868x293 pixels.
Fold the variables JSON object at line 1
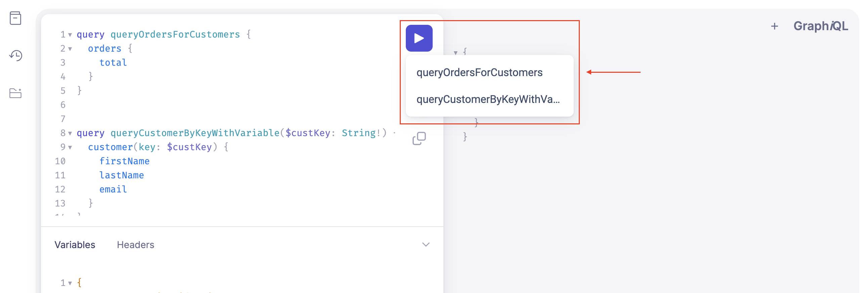(70, 283)
